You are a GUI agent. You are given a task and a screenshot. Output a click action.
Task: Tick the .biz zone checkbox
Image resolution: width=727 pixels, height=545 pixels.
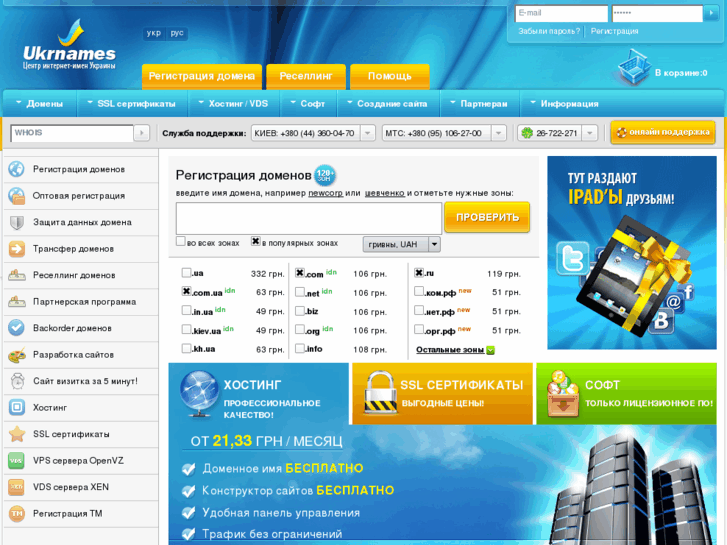click(x=300, y=310)
